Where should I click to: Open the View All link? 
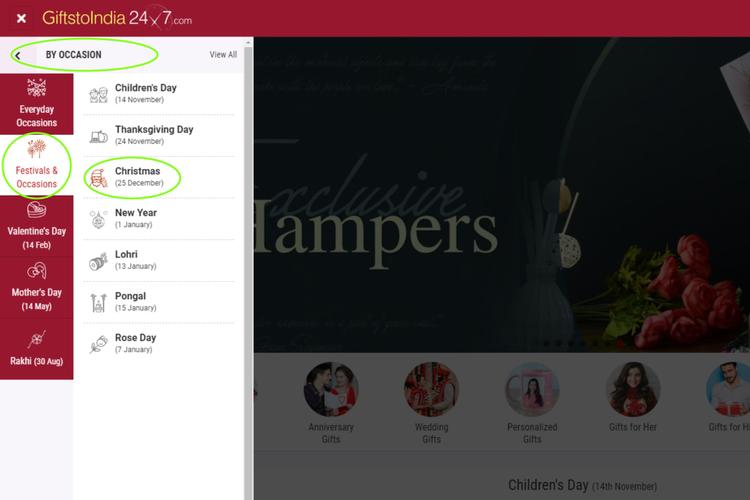coord(223,55)
